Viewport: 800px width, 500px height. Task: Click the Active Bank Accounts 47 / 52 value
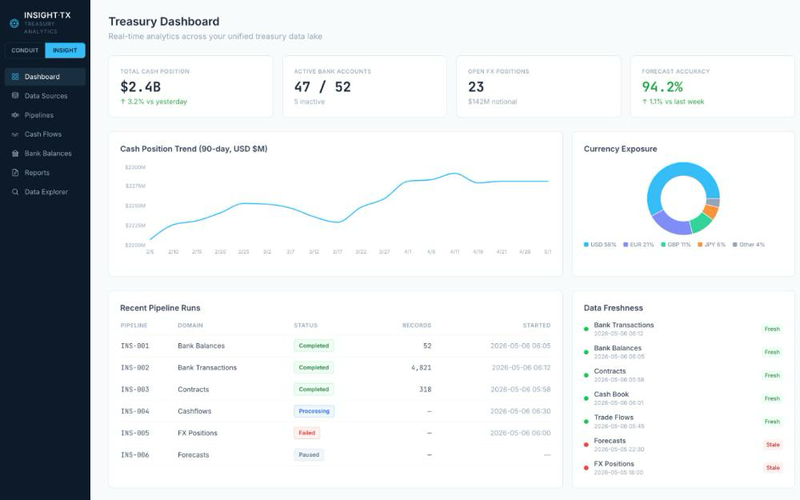(322, 87)
